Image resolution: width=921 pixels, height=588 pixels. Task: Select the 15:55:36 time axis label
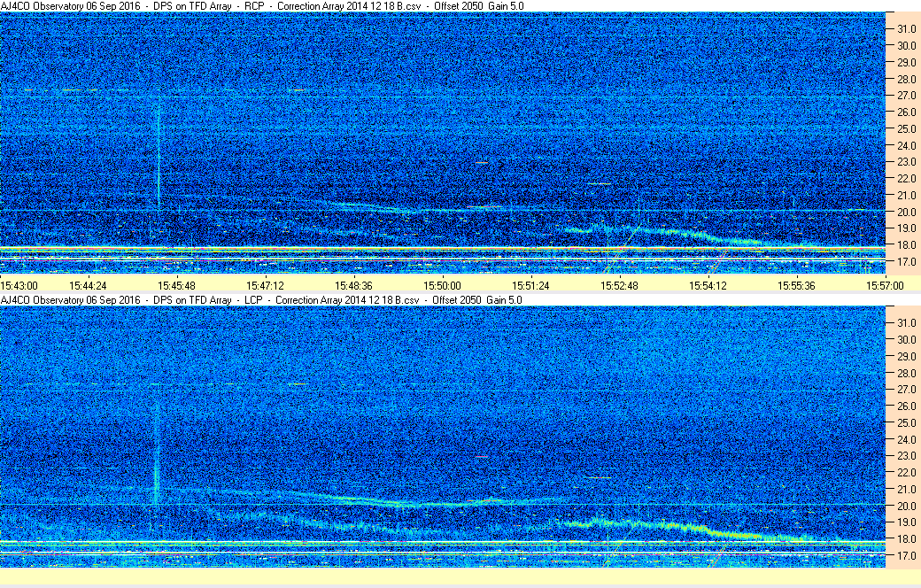(796, 285)
